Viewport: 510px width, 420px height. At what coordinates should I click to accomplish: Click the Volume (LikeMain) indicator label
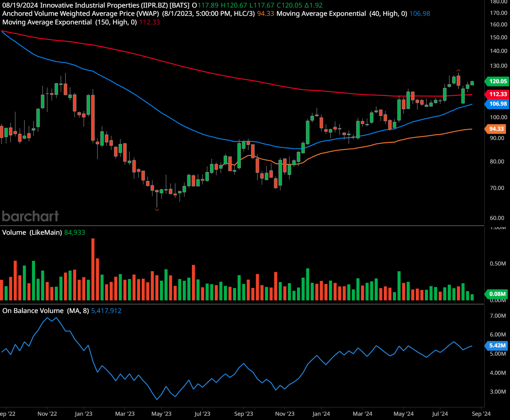(x=32, y=232)
